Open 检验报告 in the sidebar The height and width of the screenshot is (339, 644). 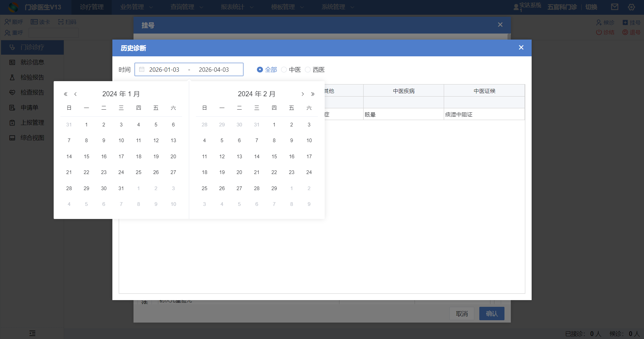click(x=32, y=77)
